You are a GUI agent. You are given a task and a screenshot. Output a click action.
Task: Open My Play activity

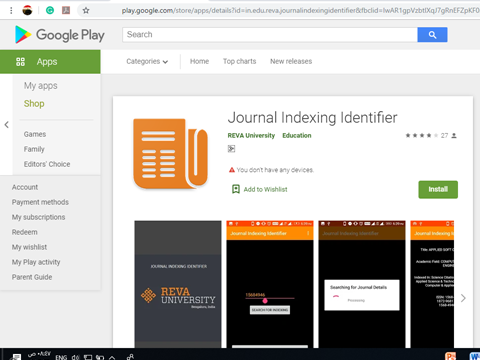[x=36, y=262]
